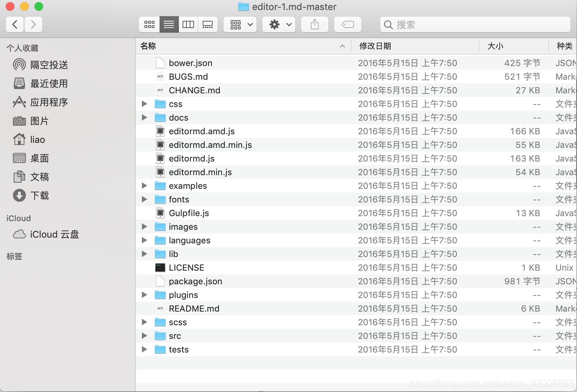Open 图片 in the sidebar
The width and height of the screenshot is (577, 392).
coord(31,121)
